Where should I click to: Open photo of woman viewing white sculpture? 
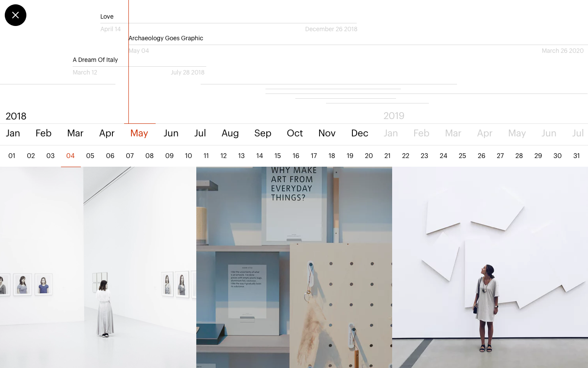pyautogui.click(x=490, y=267)
